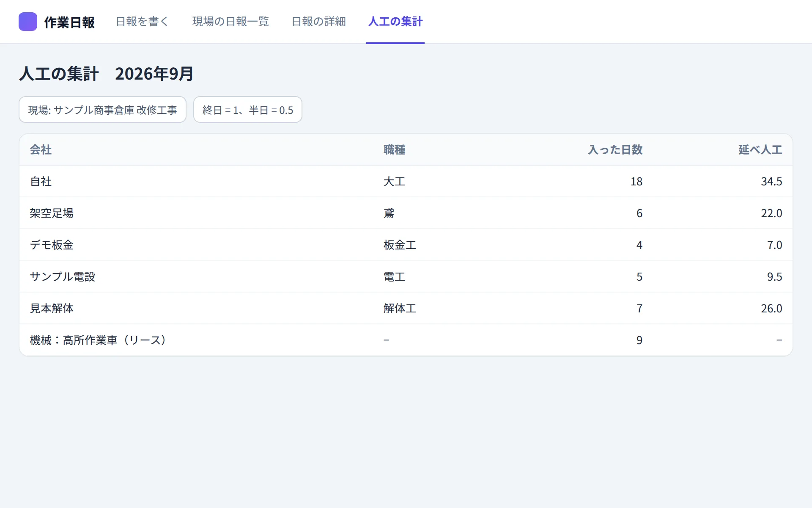Select the 自社 company cell
The image size is (812, 508).
click(x=41, y=181)
